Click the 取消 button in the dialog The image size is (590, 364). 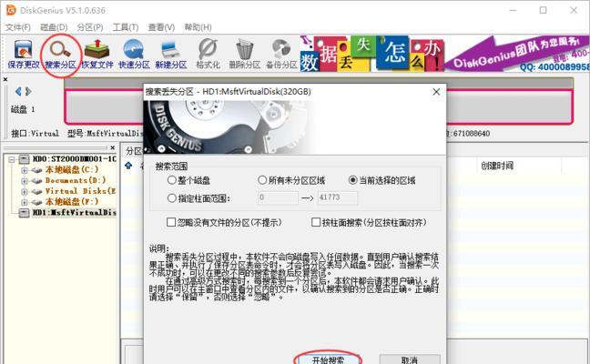pos(410,359)
